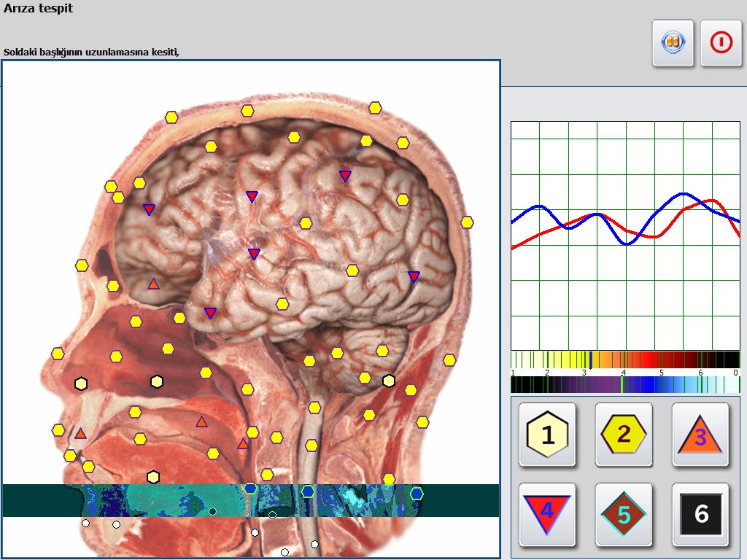Screen dimensions: 747x560
Task: Click the topmost yellow hexagon marker on the scalp
Action: click(375, 108)
